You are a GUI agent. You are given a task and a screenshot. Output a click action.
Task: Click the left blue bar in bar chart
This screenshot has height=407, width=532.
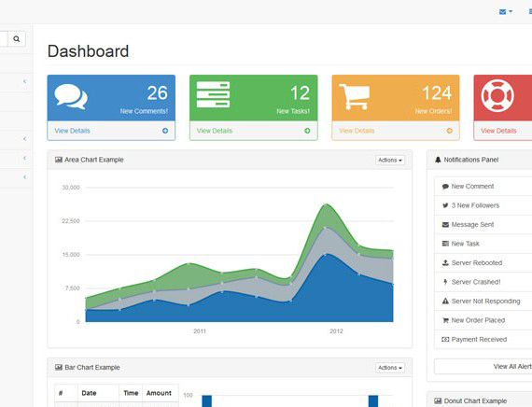point(207,400)
